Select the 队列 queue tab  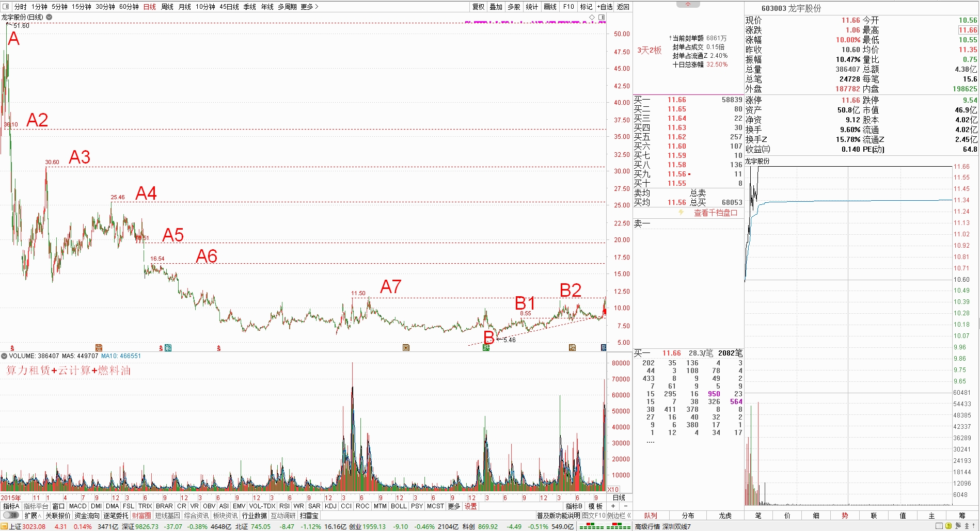[x=651, y=516]
